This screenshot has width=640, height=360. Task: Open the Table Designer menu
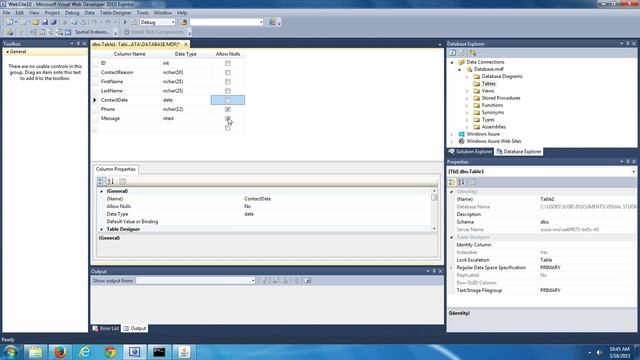(x=116, y=13)
